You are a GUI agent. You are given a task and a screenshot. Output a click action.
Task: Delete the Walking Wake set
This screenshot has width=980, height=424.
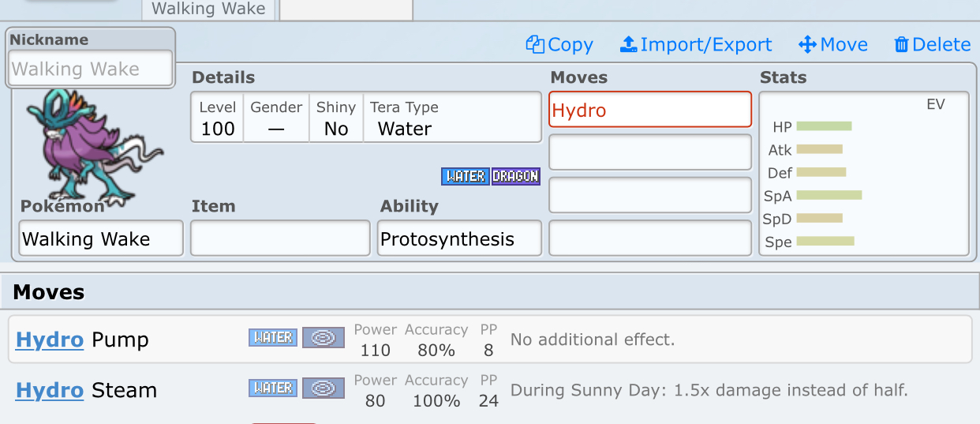[901, 45]
